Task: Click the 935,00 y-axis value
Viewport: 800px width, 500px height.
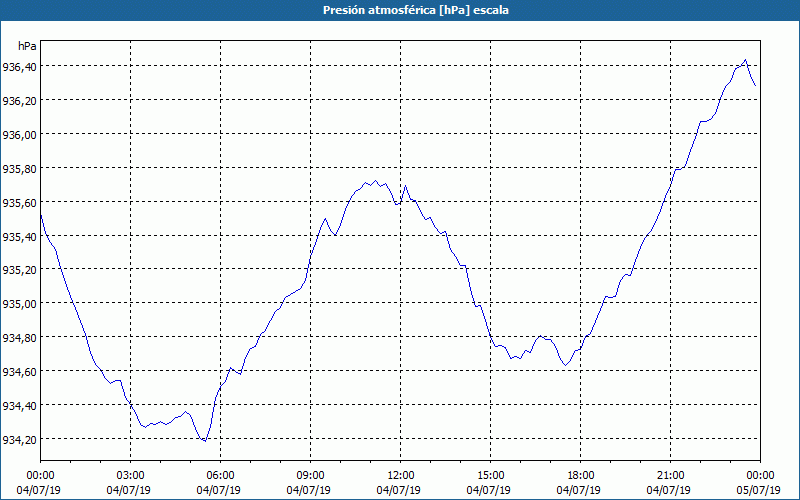Action: 19,304
